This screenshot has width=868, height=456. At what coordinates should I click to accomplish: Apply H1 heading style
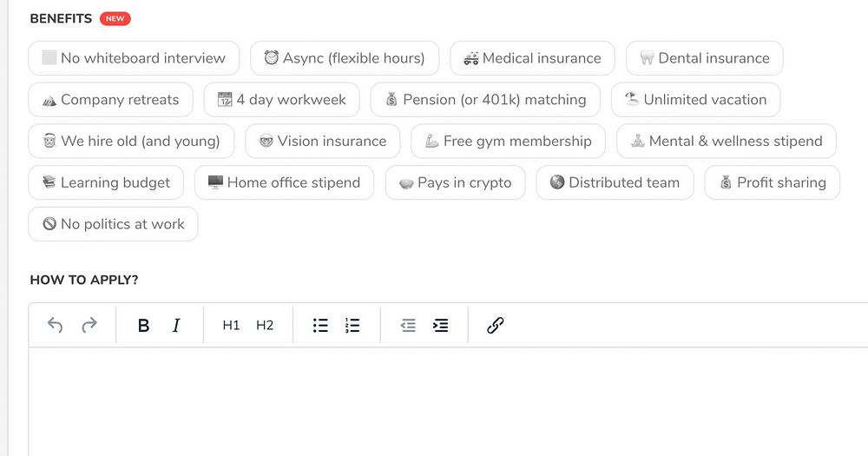tap(231, 326)
